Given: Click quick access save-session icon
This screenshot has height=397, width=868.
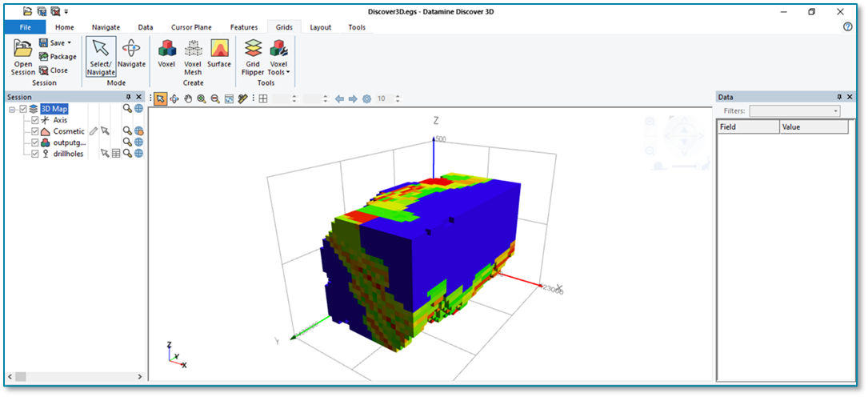Looking at the screenshot, I should 42,10.
